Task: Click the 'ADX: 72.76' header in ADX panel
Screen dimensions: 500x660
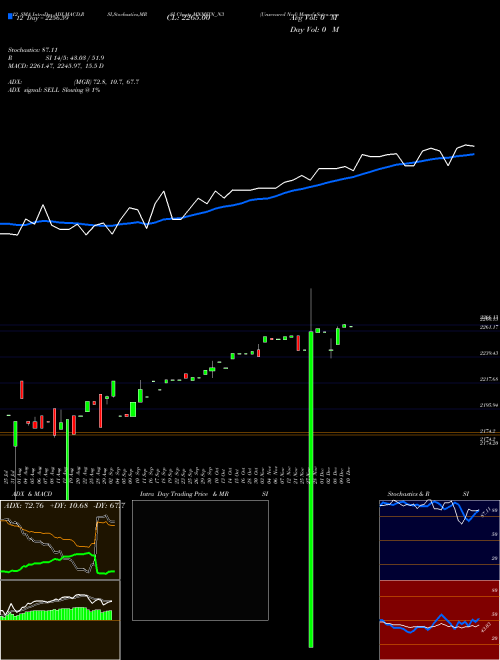Action: (x=24, y=506)
